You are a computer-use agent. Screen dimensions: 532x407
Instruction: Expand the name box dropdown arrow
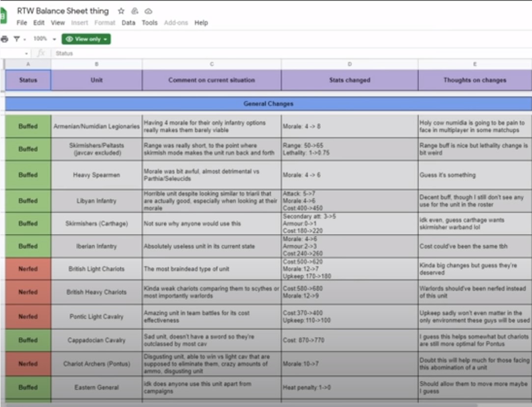(x=26, y=53)
